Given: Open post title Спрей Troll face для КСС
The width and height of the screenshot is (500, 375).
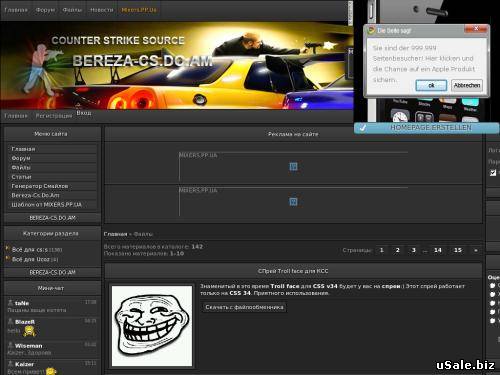Looking at the screenshot, I should coord(293,271).
